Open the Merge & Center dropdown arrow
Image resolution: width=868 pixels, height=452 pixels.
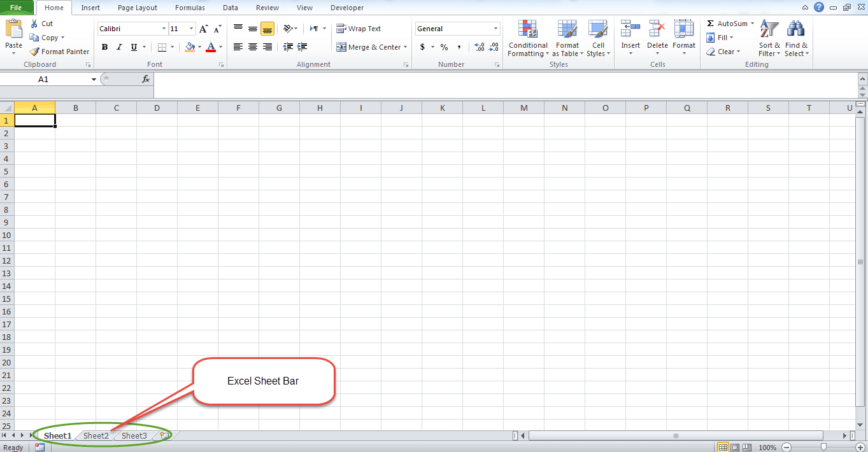click(406, 47)
